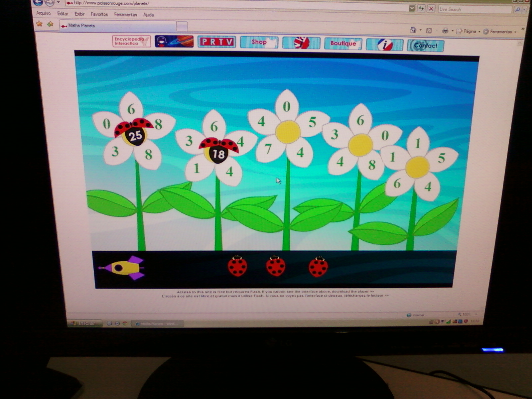Screen dimensions: 532x399
Task: Pick the middle ladybug in the bottom tray
Action: 276,266
